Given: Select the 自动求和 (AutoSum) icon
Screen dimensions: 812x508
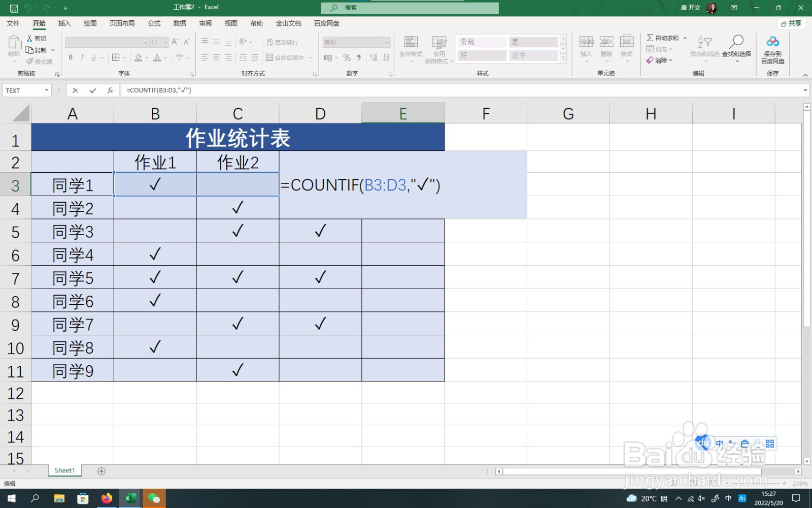Looking at the screenshot, I should click(x=651, y=38).
